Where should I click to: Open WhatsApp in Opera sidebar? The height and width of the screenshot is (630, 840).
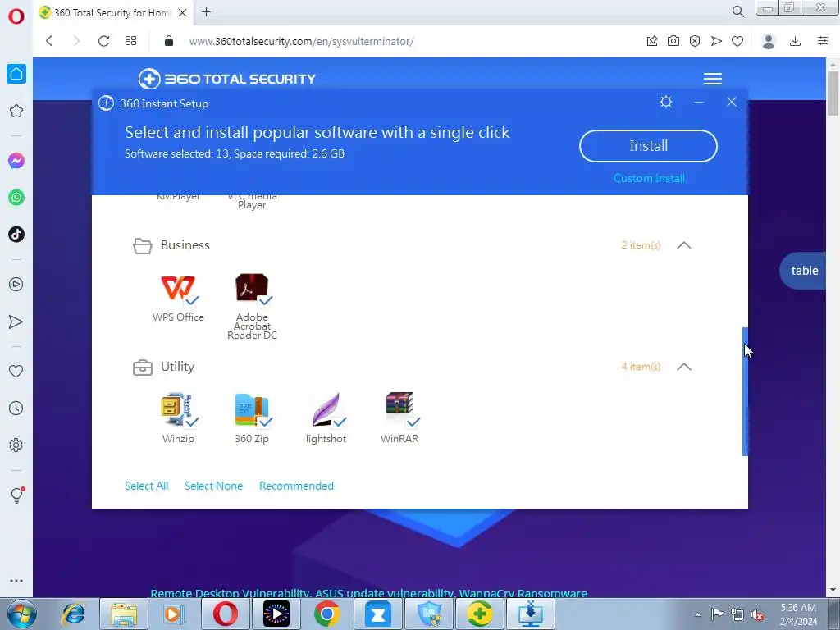(x=16, y=198)
